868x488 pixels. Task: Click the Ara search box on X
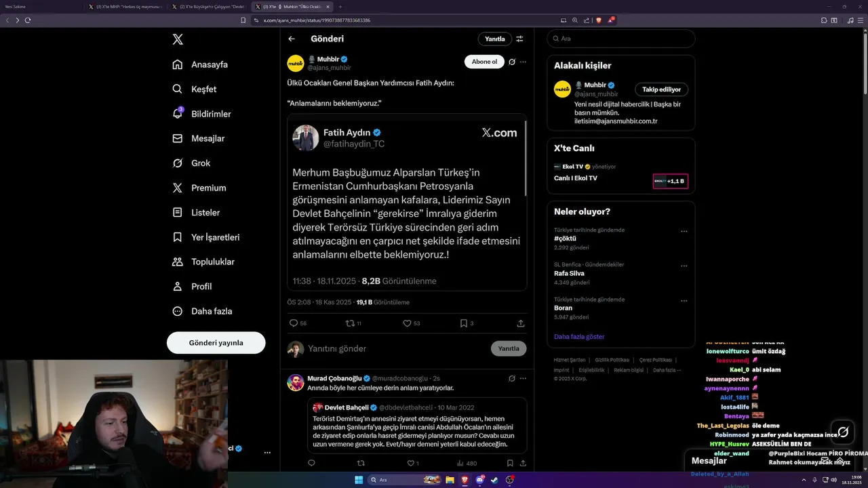coord(621,39)
